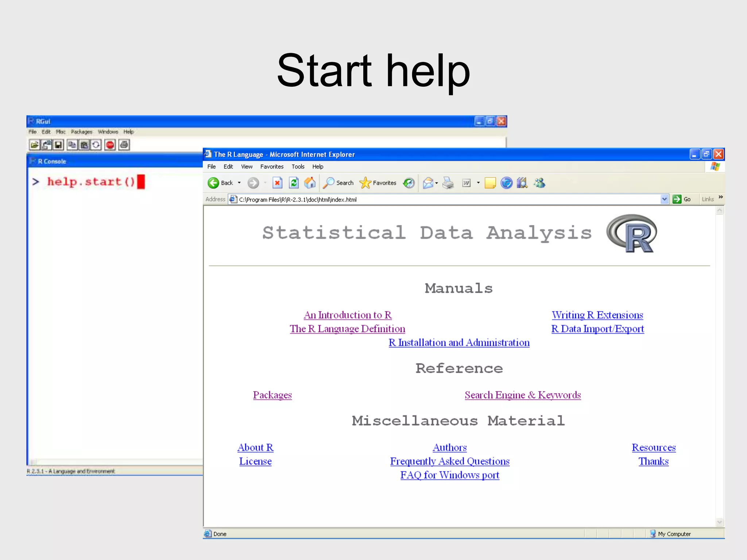747x560 pixels.
Task: Expand the Mail icon dropdown arrow
Action: click(437, 183)
